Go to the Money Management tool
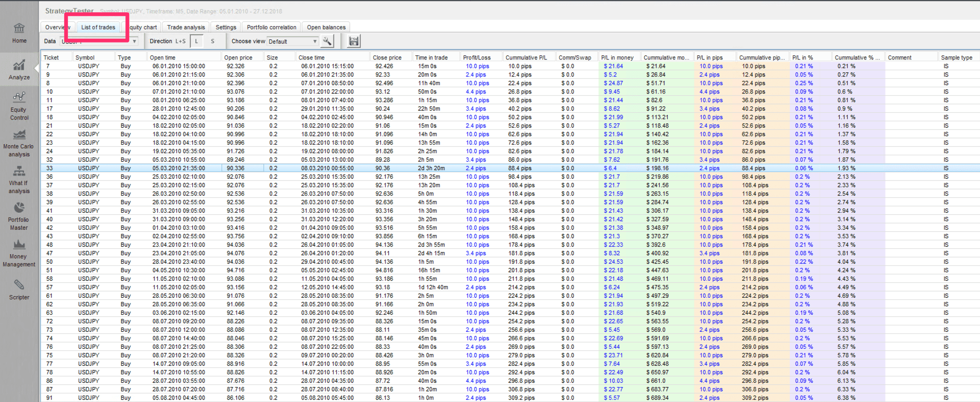This screenshot has height=402, width=980. 19,253
